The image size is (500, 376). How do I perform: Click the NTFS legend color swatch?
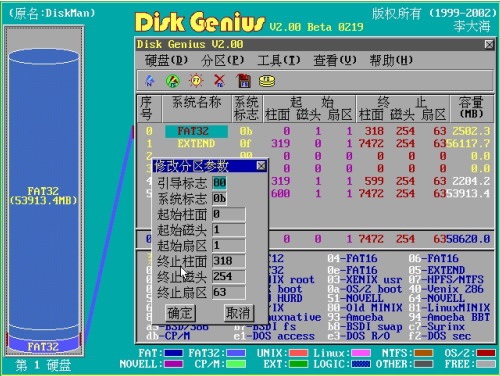point(423,353)
